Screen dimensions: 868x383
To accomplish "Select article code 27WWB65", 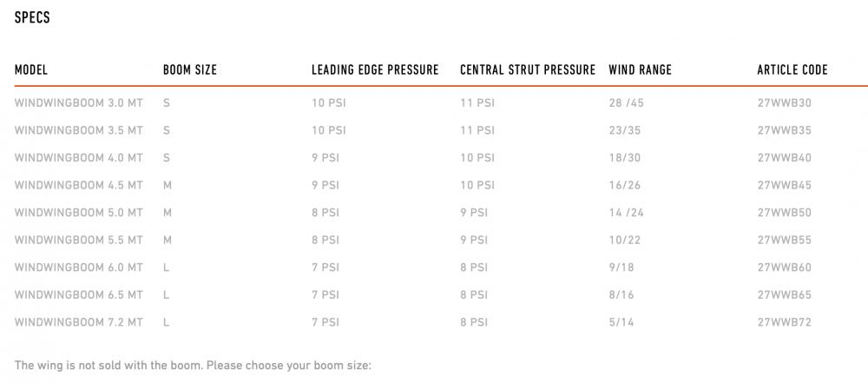I will [784, 295].
